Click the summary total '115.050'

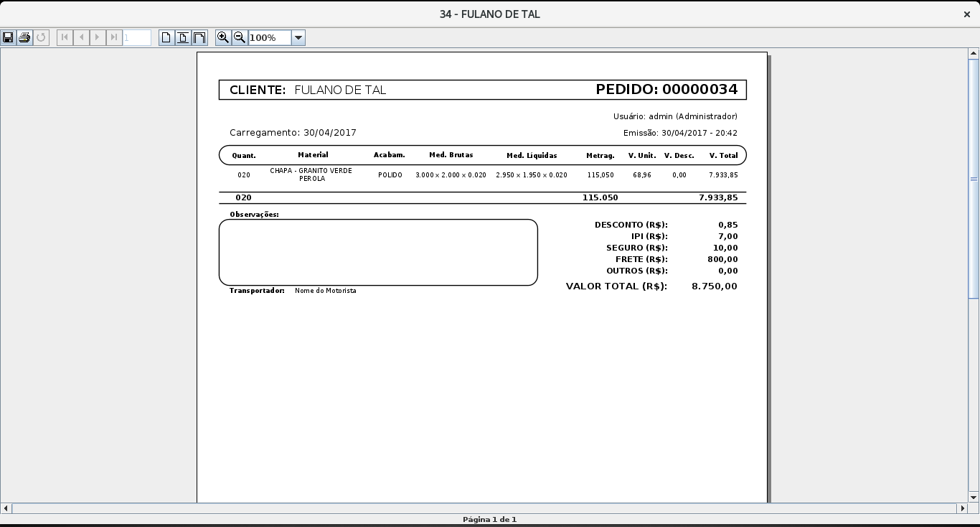pos(600,197)
